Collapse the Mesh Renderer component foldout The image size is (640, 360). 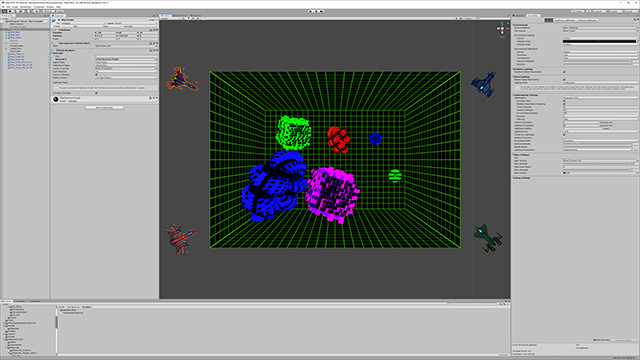pyautogui.click(x=53, y=50)
